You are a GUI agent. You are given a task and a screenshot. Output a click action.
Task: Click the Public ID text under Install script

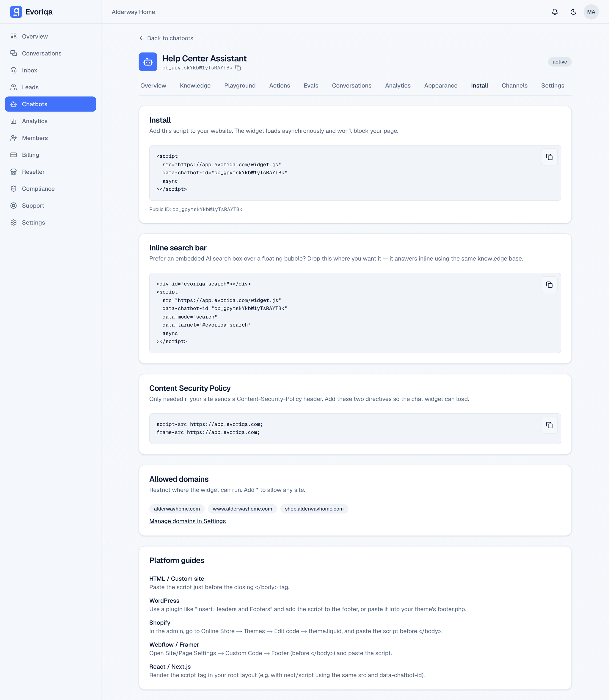(x=196, y=209)
